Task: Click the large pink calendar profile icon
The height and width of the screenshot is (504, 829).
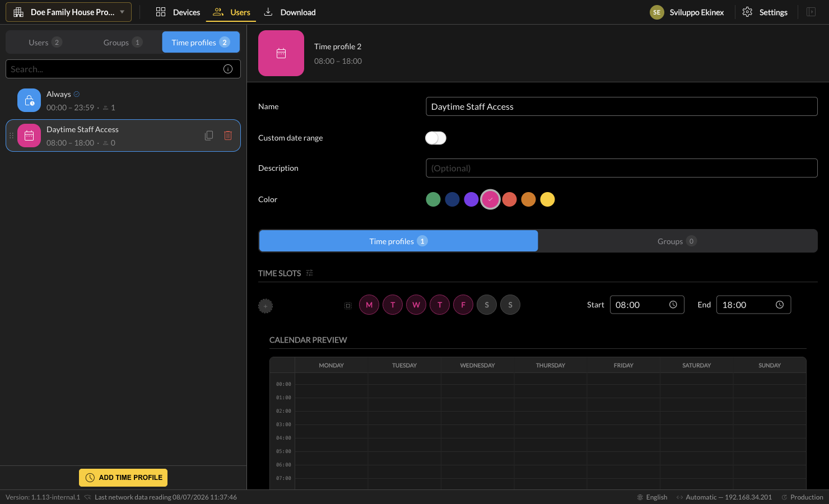Action: click(281, 53)
